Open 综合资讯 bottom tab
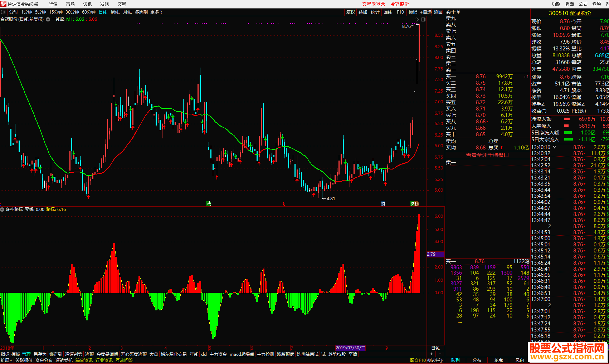609x364 pixels. 84,360
